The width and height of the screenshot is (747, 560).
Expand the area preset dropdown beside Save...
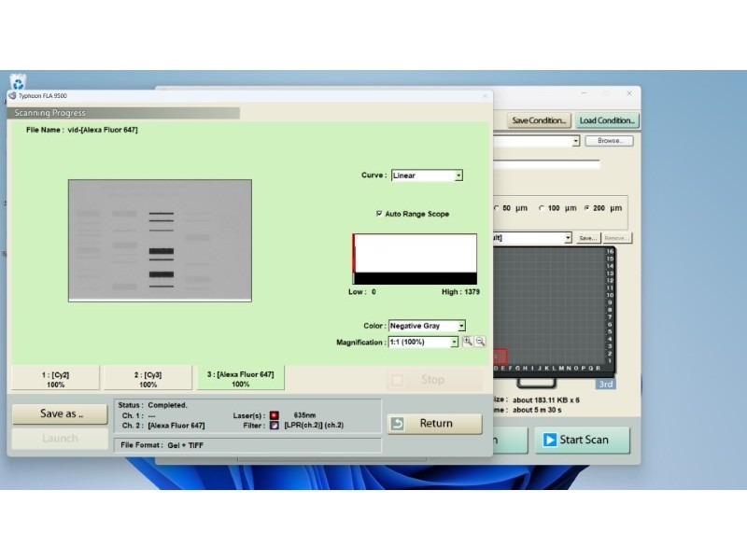pyautogui.click(x=568, y=238)
